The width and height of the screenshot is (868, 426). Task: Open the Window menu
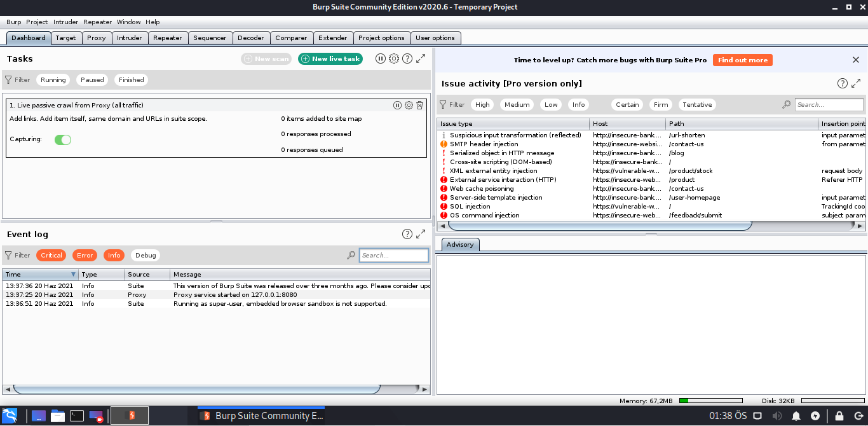point(129,22)
